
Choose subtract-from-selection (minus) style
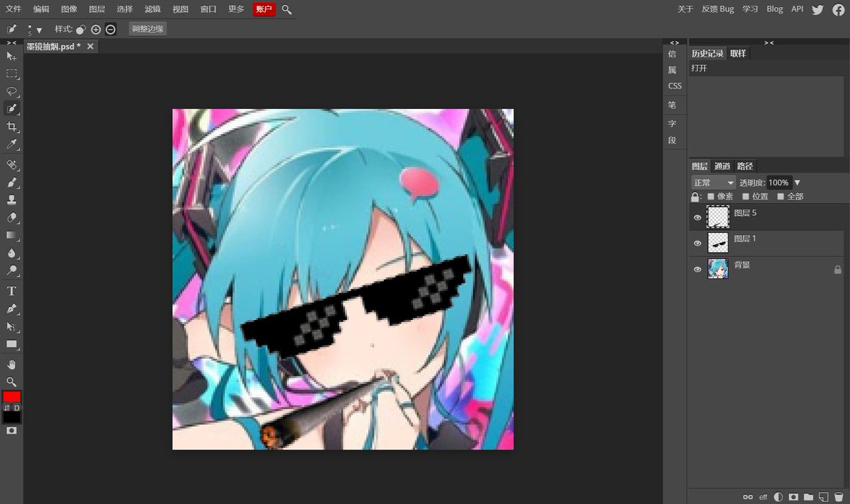pyautogui.click(x=110, y=30)
